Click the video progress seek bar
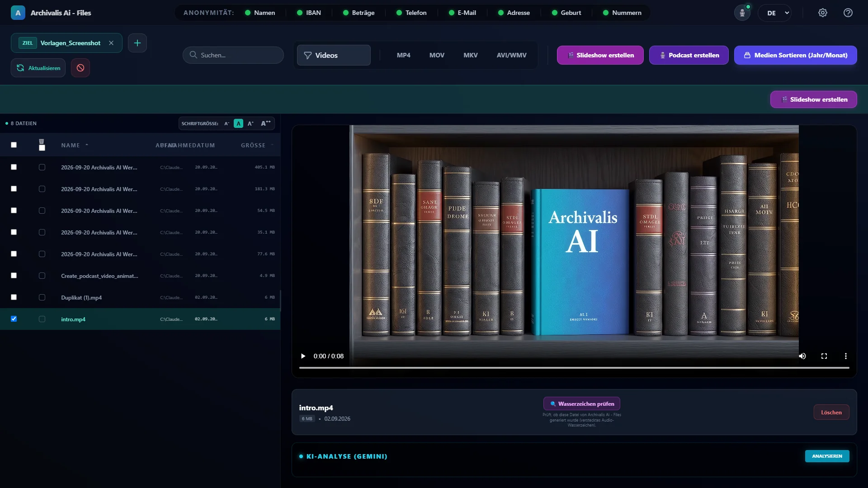 [x=574, y=368]
